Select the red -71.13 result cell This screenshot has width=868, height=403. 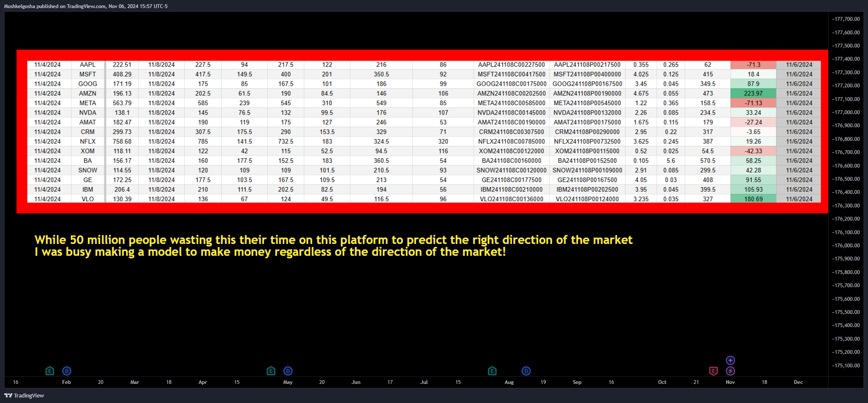[x=754, y=103]
